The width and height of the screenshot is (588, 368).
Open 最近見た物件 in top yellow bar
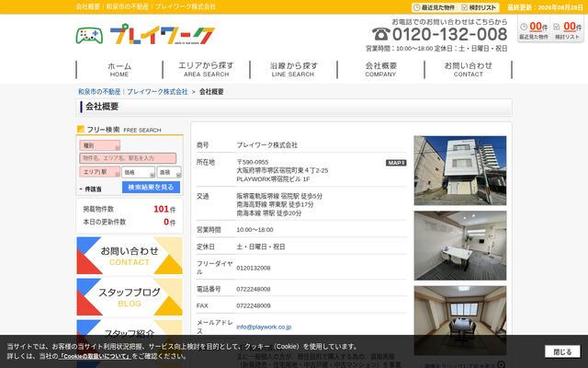pos(435,7)
